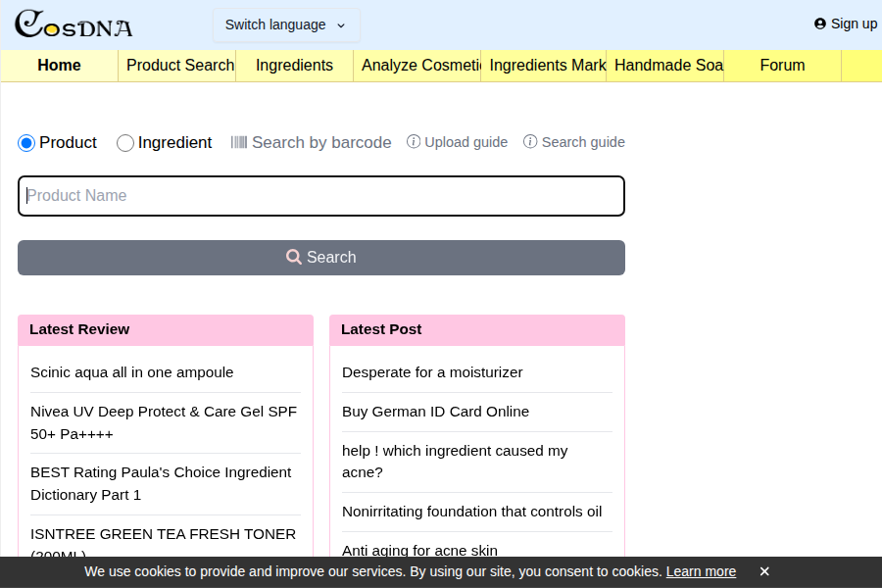The height and width of the screenshot is (588, 882).
Task: Open the Desperate for a moisturizer post
Action: [432, 372]
